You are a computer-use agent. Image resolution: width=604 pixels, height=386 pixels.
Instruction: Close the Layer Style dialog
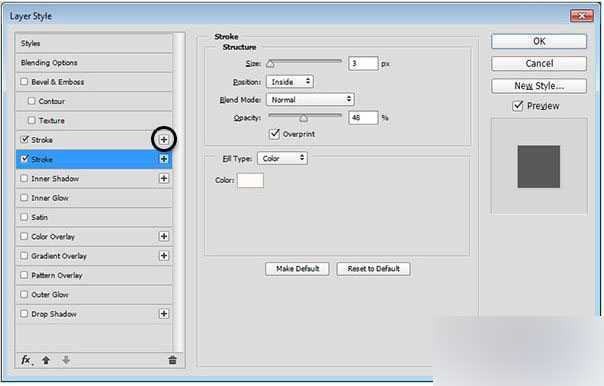point(581,16)
